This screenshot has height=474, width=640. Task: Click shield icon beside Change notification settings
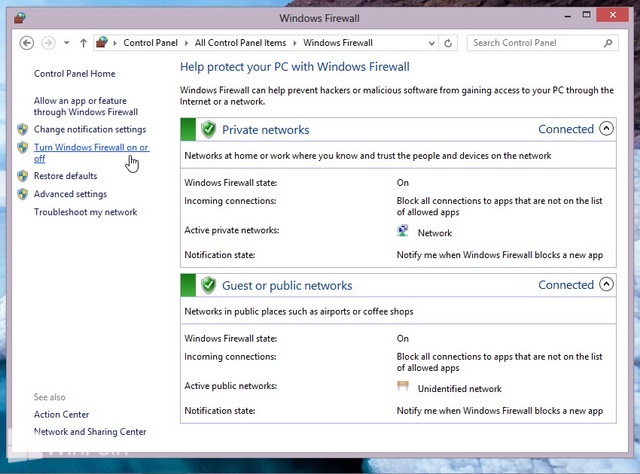(23, 129)
